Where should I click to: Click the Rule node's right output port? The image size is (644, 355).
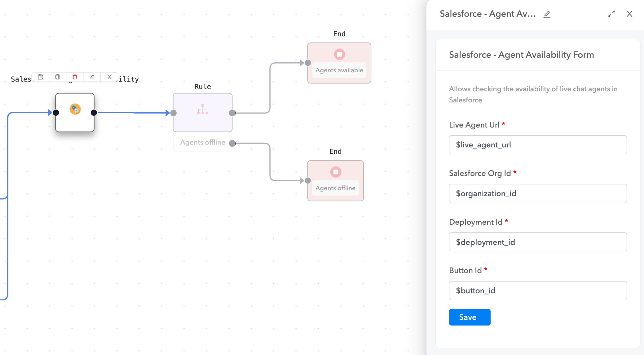232,113
